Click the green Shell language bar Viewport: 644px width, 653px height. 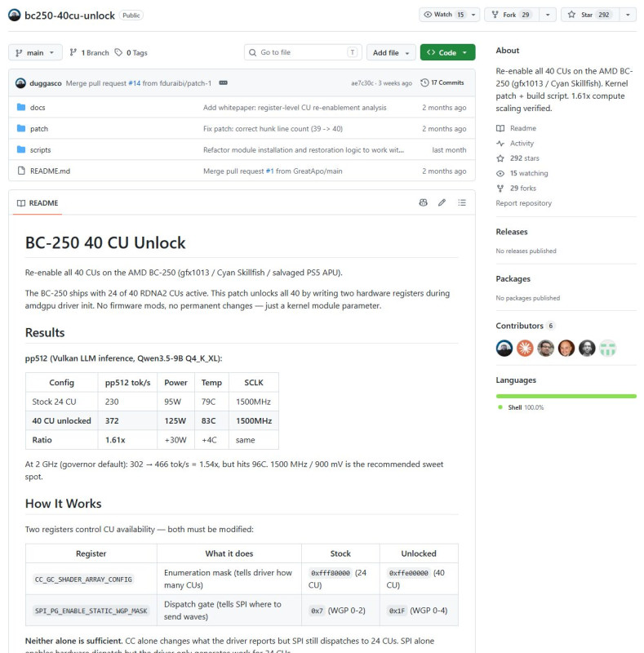click(x=566, y=396)
